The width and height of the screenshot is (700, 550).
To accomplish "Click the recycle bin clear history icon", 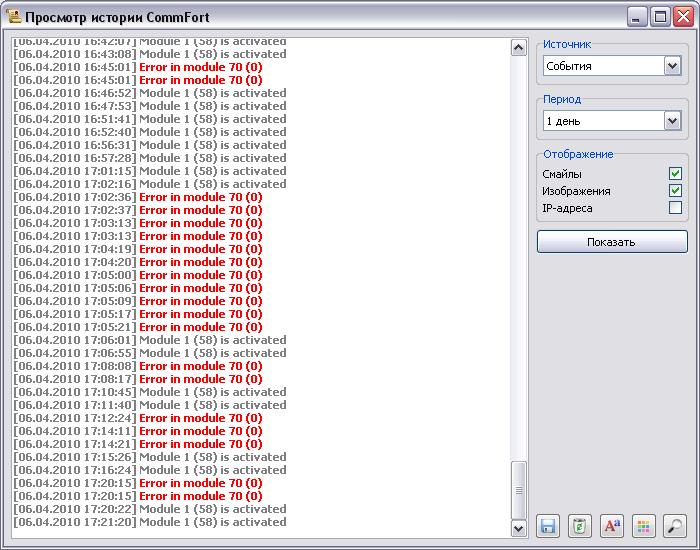I will click(580, 526).
